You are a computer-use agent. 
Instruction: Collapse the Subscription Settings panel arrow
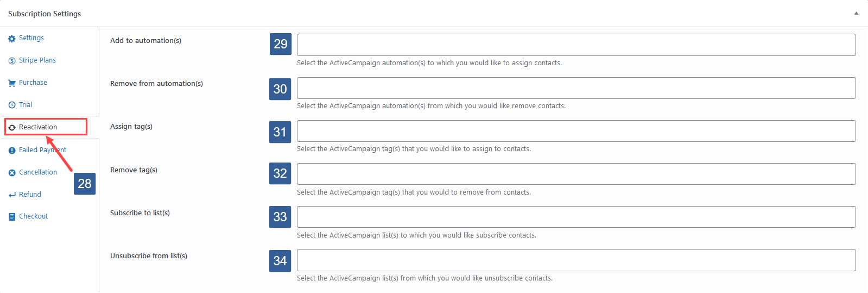pyautogui.click(x=856, y=14)
